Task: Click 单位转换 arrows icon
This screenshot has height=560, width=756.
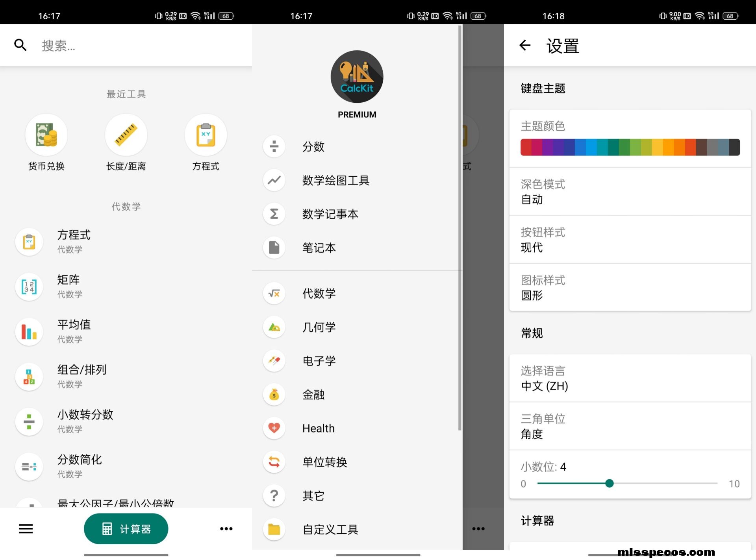Action: [274, 462]
